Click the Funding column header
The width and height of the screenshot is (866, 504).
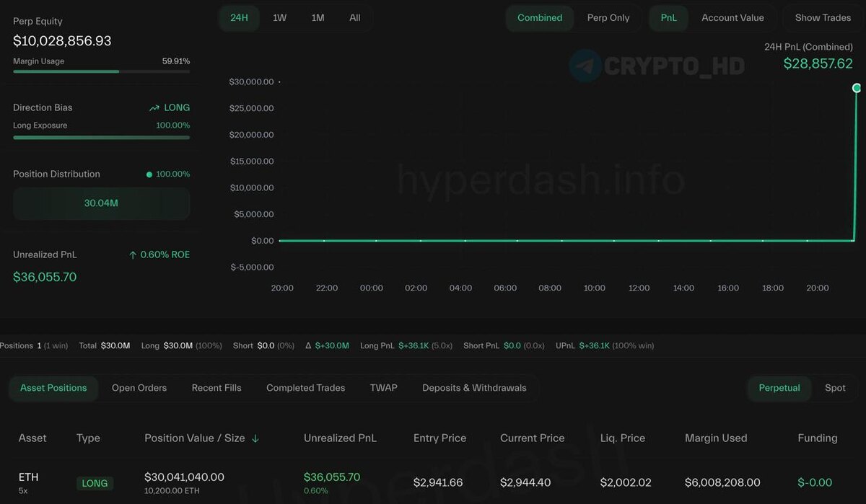tap(818, 438)
